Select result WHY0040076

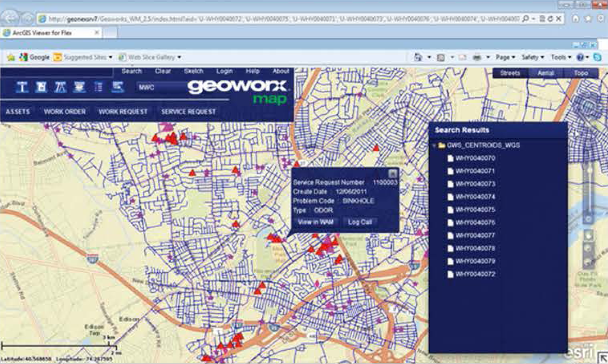(475, 223)
